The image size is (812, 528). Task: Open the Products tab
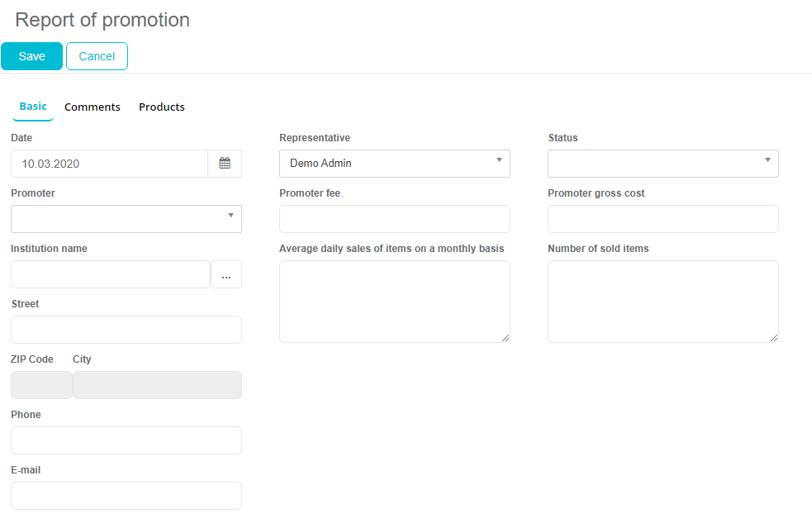point(162,107)
